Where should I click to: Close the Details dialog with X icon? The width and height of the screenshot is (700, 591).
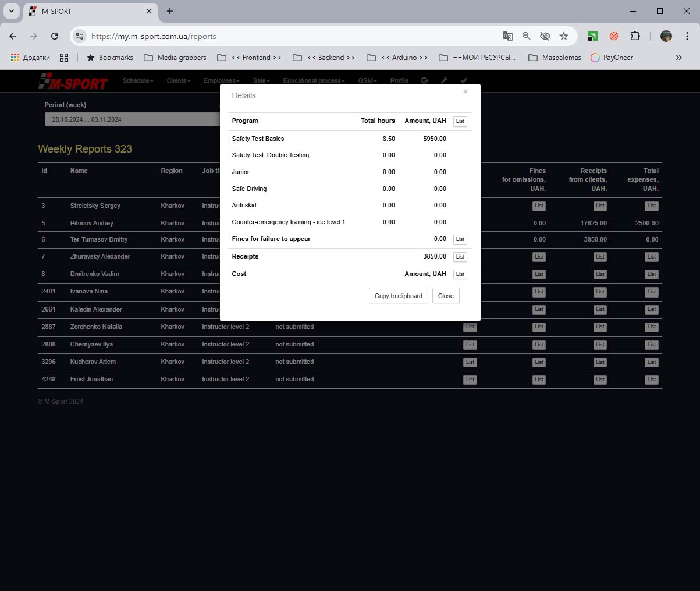coord(465,91)
